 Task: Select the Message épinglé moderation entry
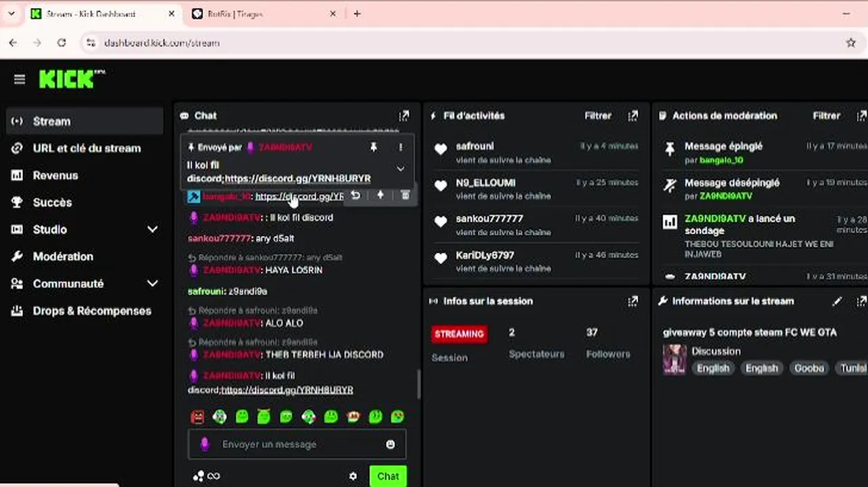pyautogui.click(x=765, y=152)
